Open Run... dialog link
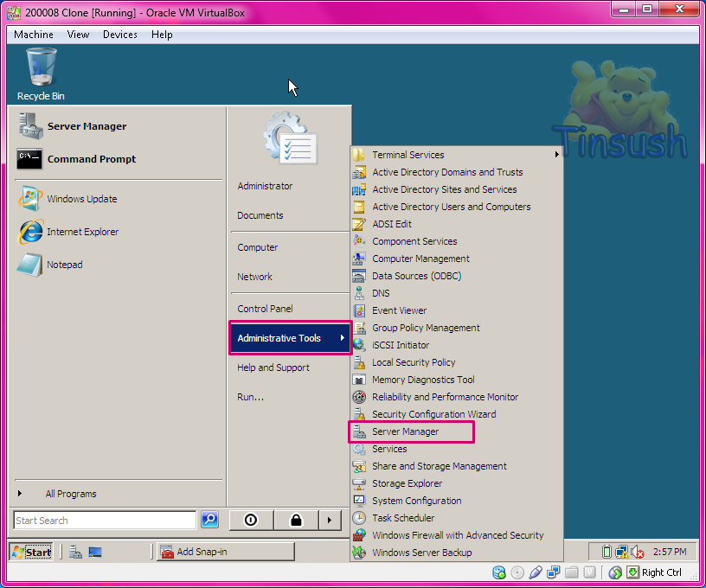Image resolution: width=706 pixels, height=588 pixels. (x=250, y=397)
